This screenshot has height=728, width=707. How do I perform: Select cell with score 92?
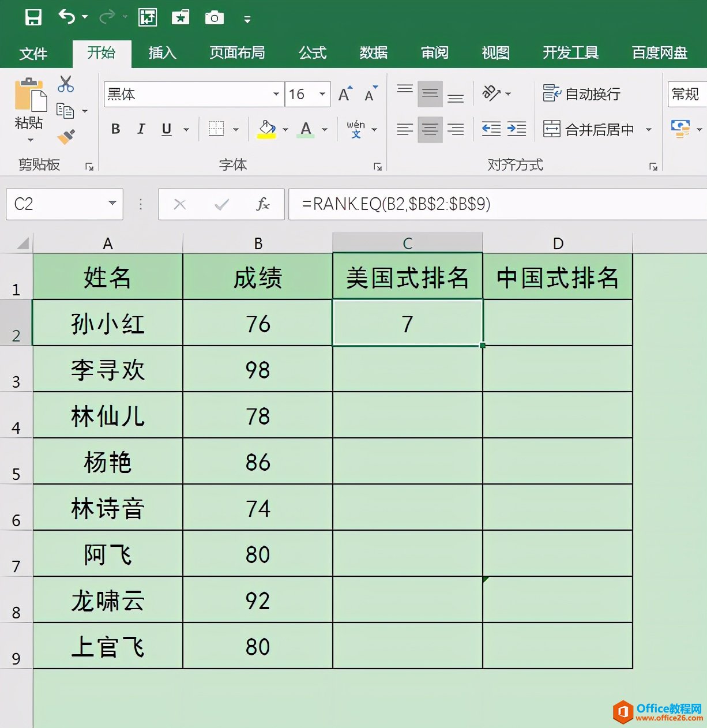click(x=258, y=600)
